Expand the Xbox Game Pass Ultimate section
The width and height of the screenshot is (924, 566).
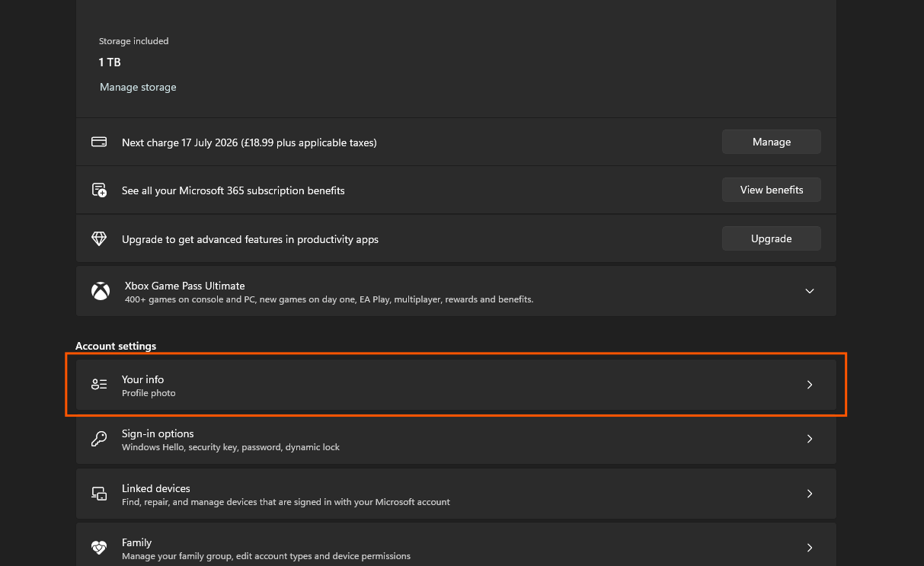[x=810, y=291]
